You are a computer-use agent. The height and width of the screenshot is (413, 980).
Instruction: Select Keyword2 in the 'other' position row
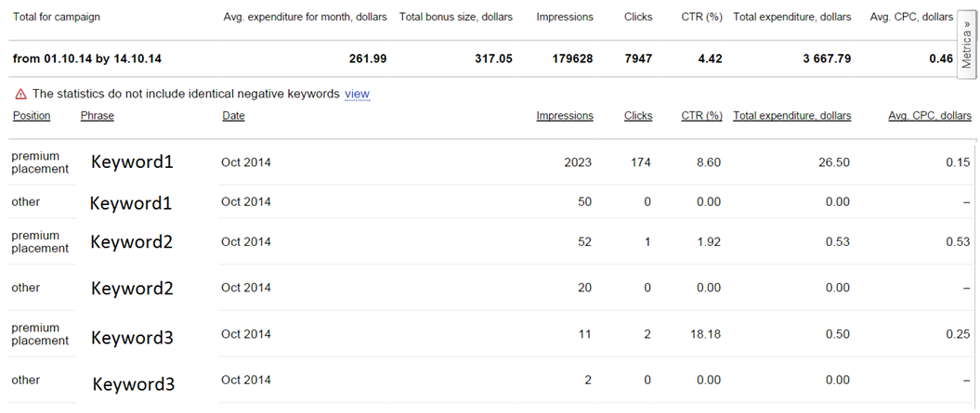[x=132, y=289]
